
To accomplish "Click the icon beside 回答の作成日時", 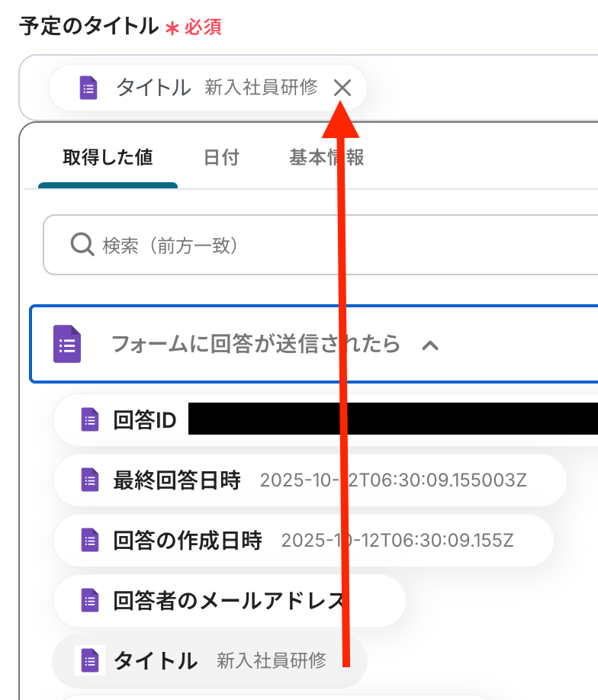I will (x=90, y=540).
